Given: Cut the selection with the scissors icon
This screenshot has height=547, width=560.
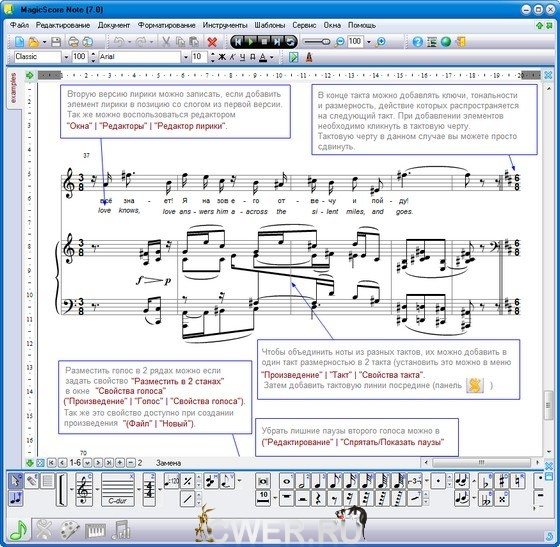Looking at the screenshot, I should (x=165, y=42).
